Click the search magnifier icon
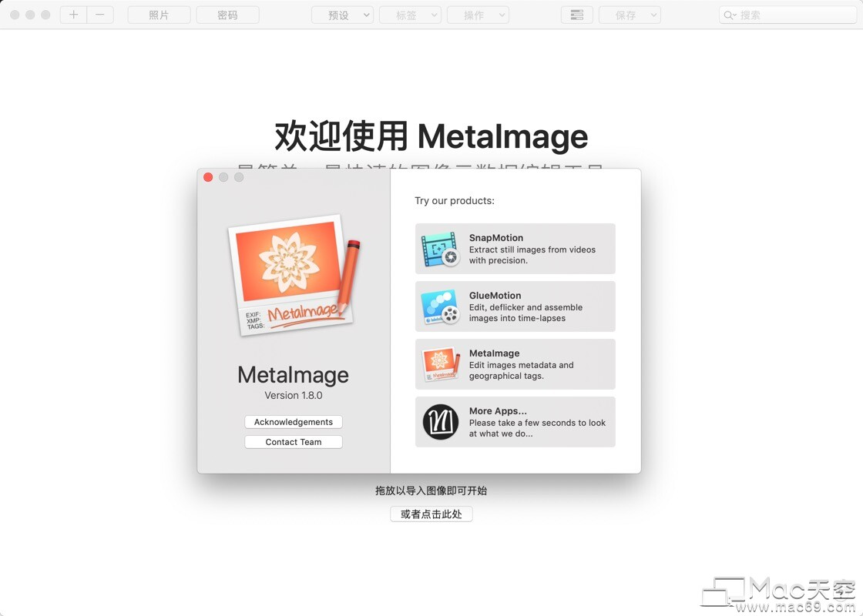 click(729, 15)
